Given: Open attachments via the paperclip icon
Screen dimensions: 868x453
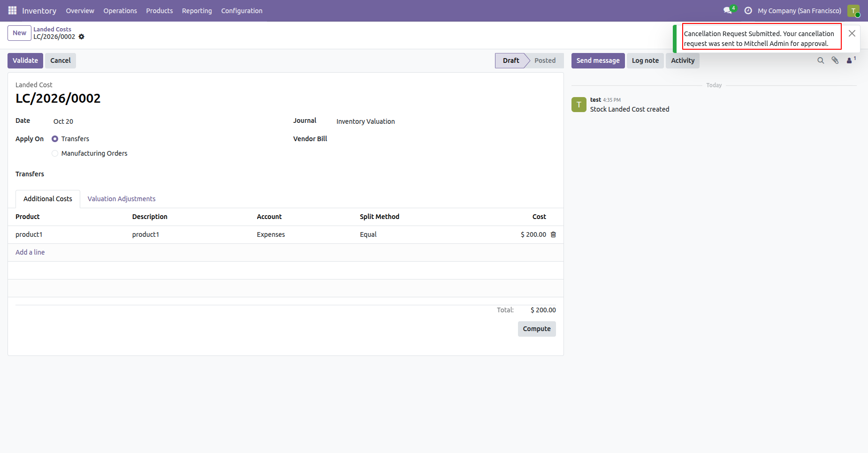Looking at the screenshot, I should tap(835, 60).
